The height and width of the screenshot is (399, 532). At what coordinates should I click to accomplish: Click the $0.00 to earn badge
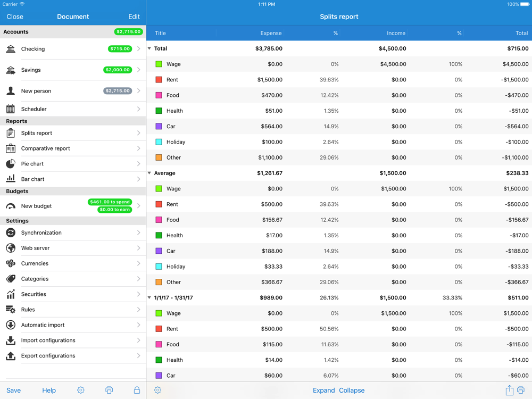tap(115, 210)
